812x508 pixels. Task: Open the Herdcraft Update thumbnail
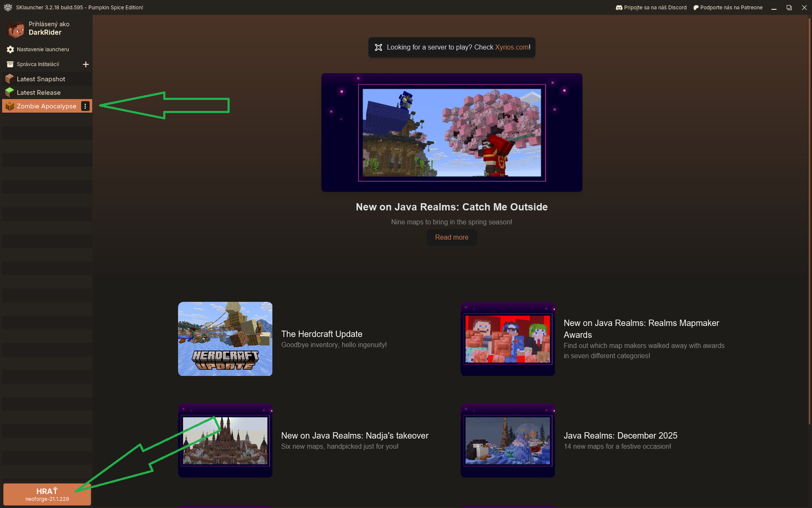pyautogui.click(x=225, y=339)
